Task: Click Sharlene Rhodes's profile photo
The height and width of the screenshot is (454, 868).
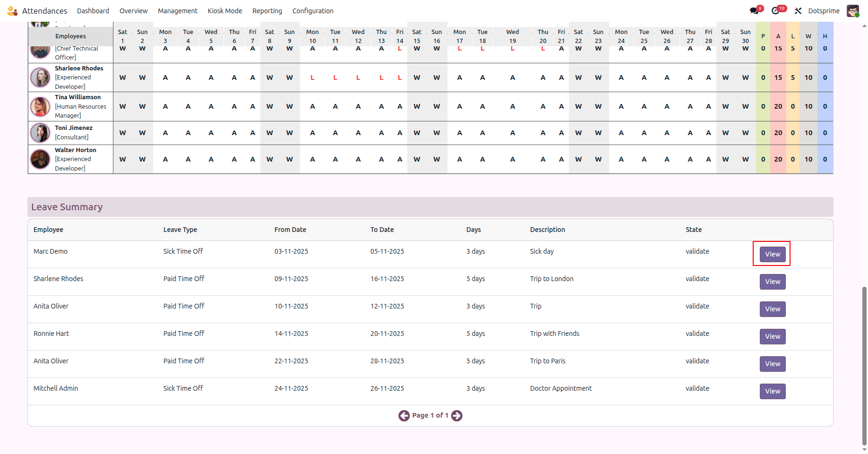Action: [40, 77]
